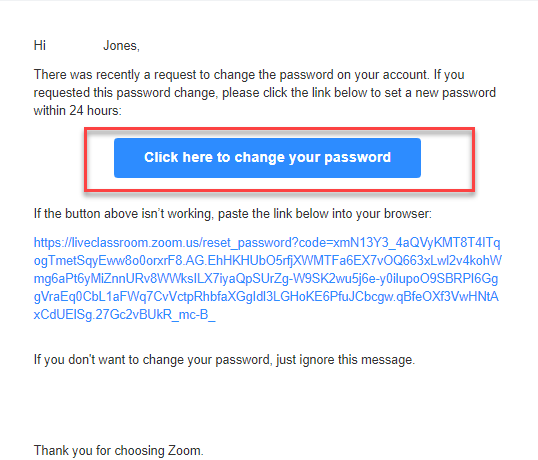Click the "Jones," name in greeting
This screenshot has height=460, width=538.
point(121,46)
